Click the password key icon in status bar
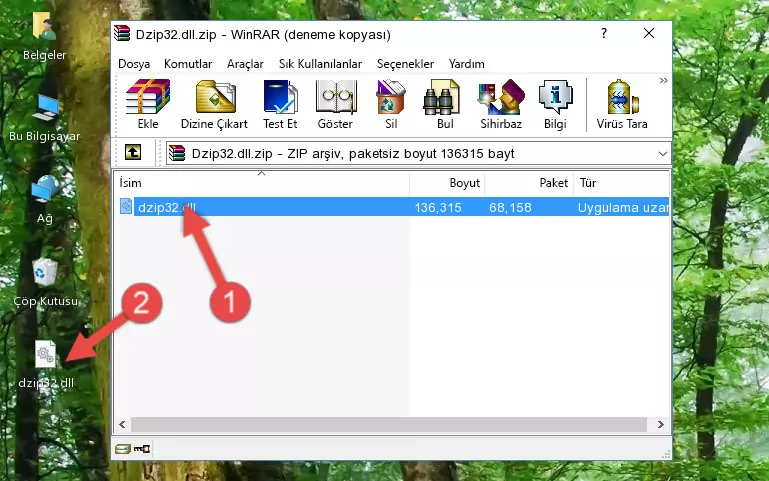 pos(142,448)
